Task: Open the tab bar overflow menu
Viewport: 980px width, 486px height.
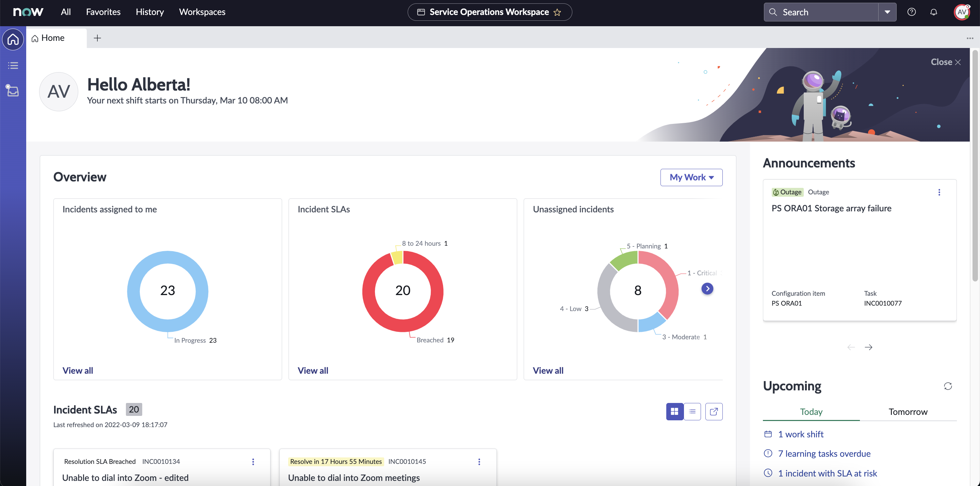Action: [970, 38]
